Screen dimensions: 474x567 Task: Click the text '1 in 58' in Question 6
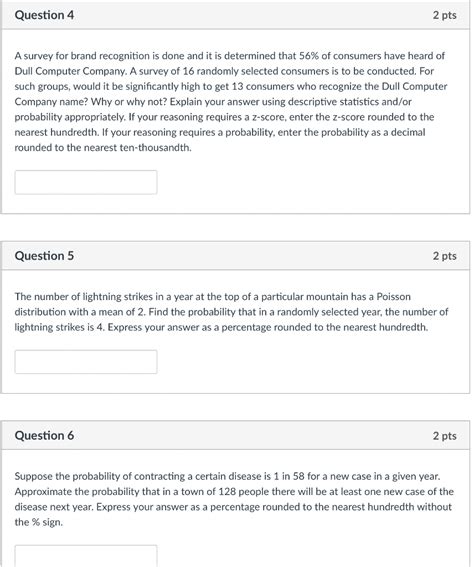click(x=289, y=476)
